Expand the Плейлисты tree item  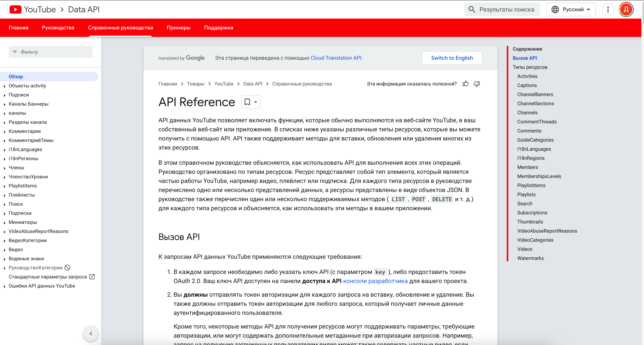tap(5, 195)
